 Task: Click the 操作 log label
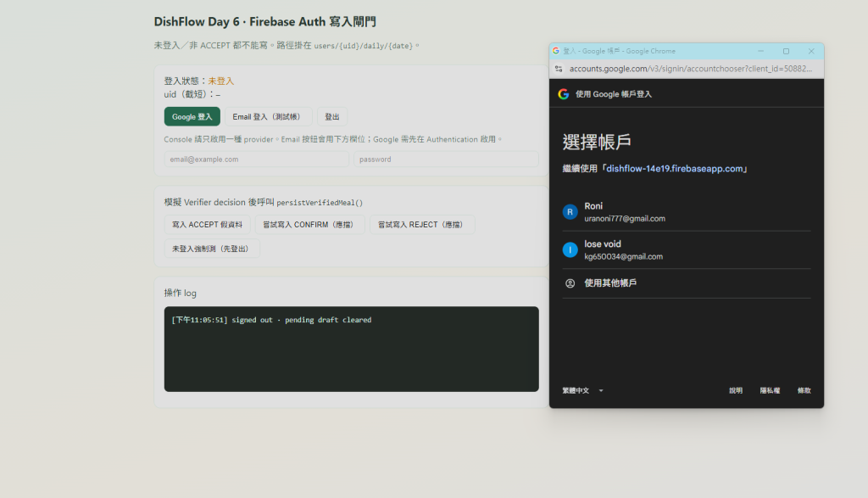tap(181, 293)
